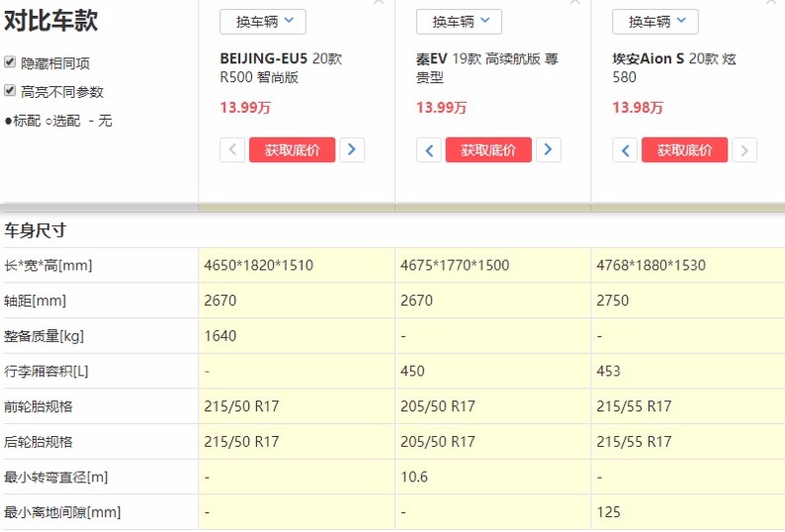Viewport: 785px width, 532px height.
Task: Click 获取底价 for BEIJING-EU5
Action: (x=293, y=149)
